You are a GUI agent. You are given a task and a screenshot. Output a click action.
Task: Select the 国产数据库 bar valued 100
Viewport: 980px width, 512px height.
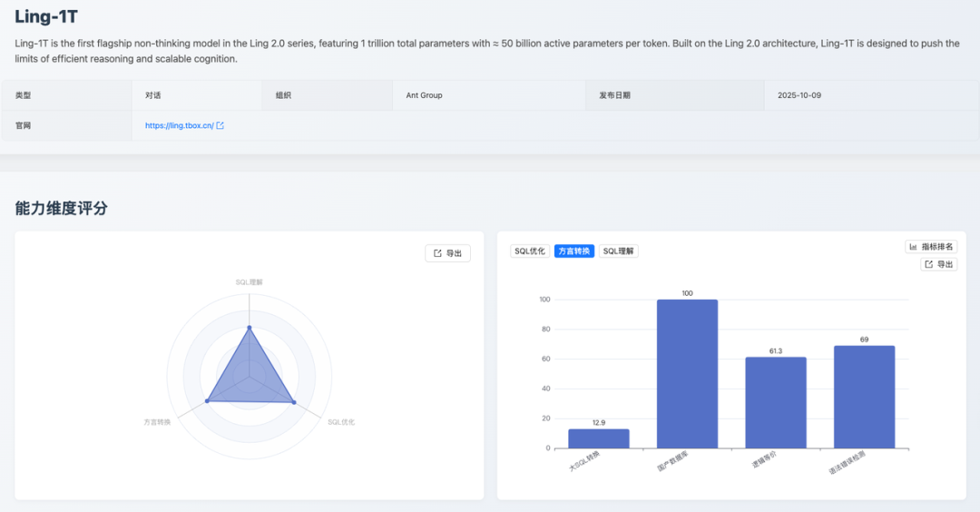[x=687, y=373]
